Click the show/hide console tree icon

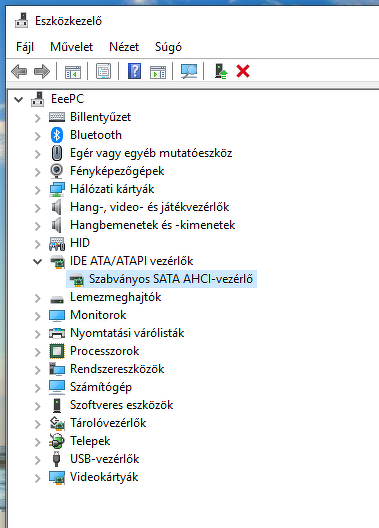pyautogui.click(x=73, y=72)
